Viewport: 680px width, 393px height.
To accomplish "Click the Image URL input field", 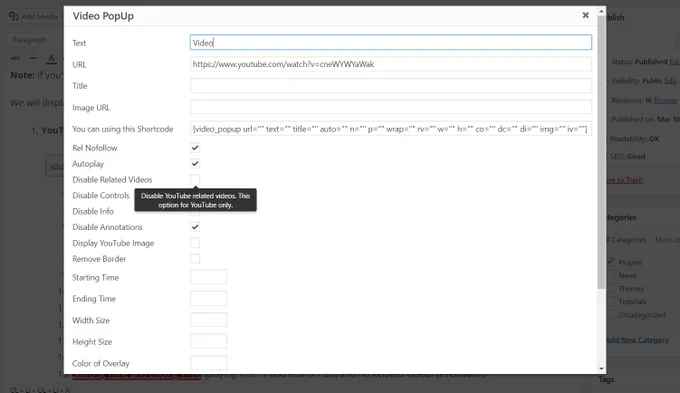I will [x=390, y=107].
